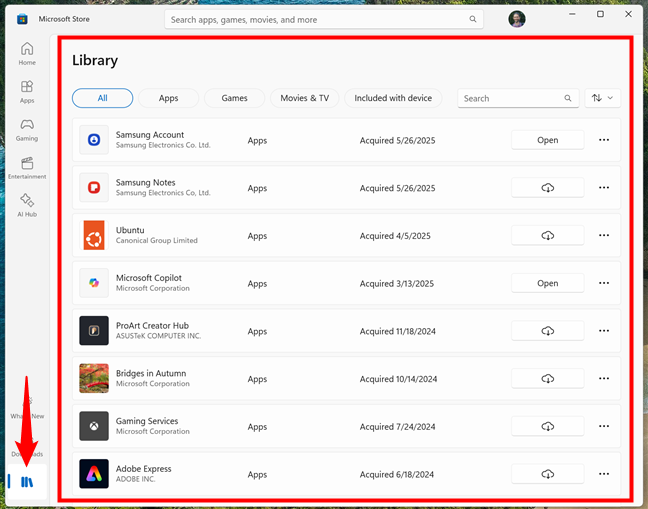Click the ProArt Creator Hub icon
648x509 pixels.
(94, 331)
